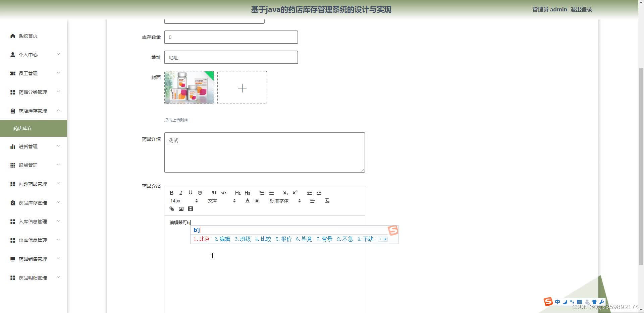Choose IME candidate 7 背景
This screenshot has width=644, height=313.
(324, 239)
